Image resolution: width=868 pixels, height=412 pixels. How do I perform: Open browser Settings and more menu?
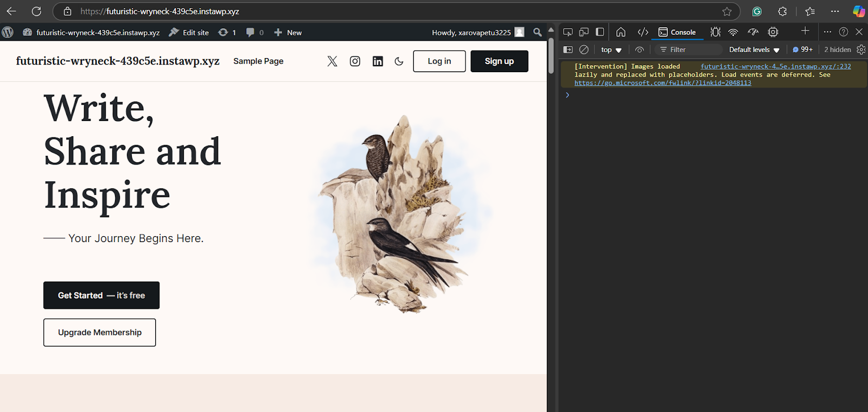pyautogui.click(x=835, y=11)
